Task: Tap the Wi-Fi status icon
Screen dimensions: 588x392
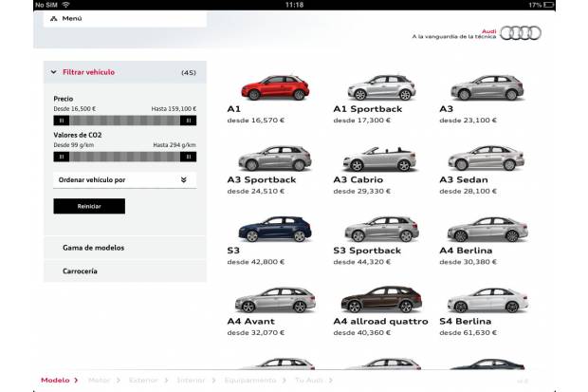Action: coord(66,5)
